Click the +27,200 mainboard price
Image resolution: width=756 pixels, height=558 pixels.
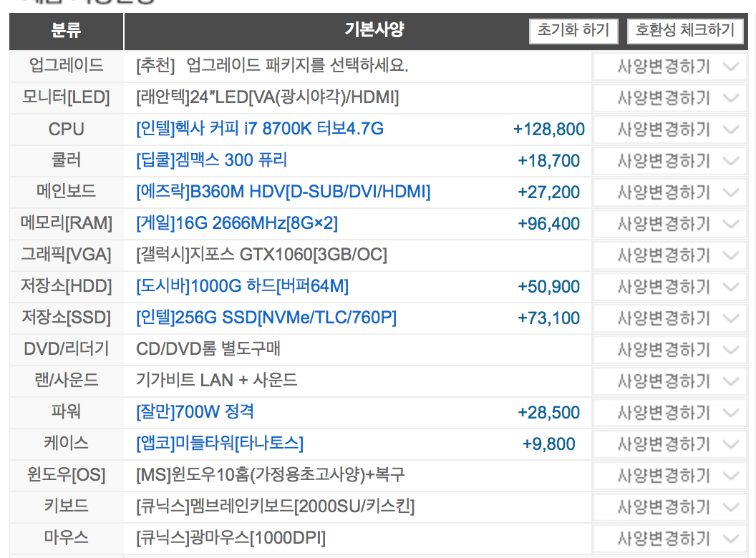pyautogui.click(x=548, y=192)
